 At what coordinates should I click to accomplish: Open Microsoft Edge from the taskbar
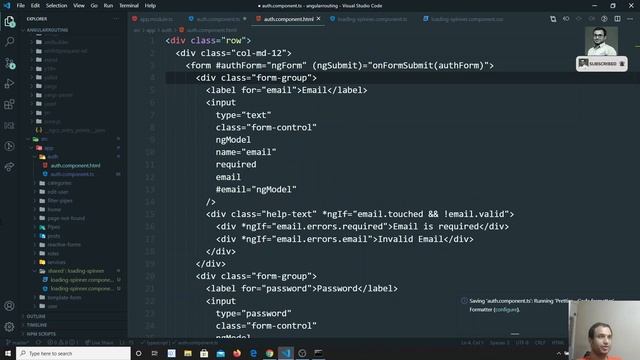tap(253, 353)
